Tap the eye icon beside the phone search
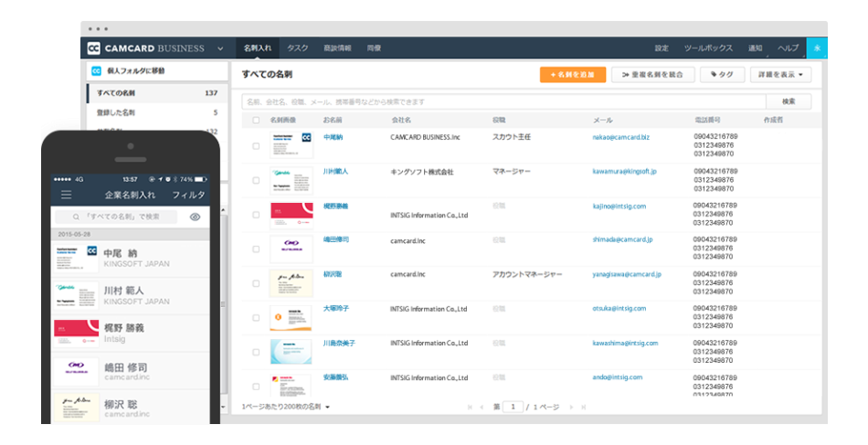 tap(195, 217)
